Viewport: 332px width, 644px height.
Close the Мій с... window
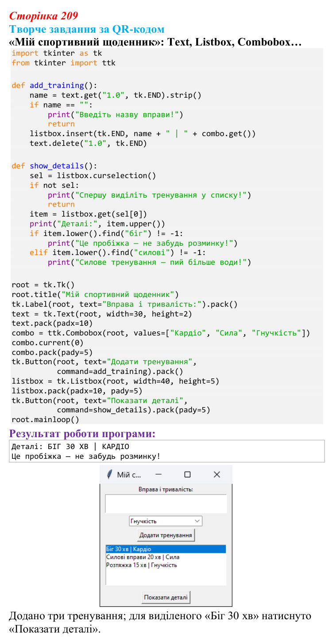point(217,474)
